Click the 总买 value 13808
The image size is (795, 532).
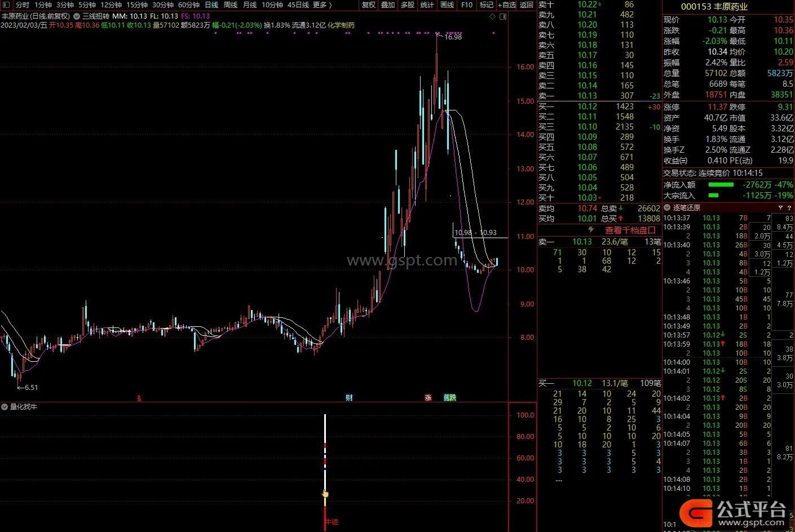point(648,219)
